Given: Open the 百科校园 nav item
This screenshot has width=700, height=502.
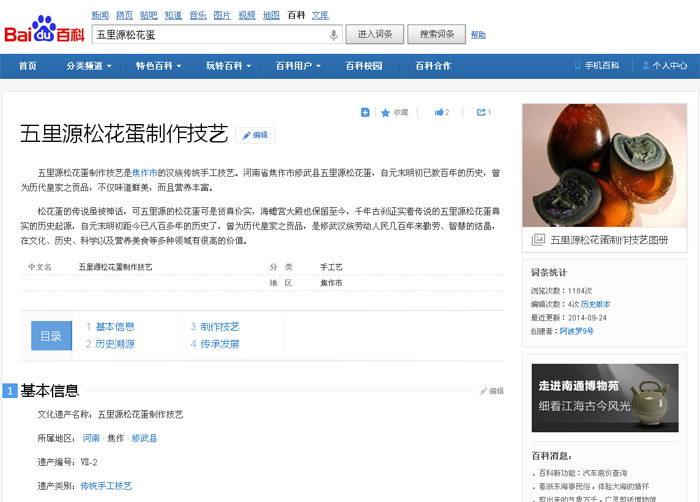Looking at the screenshot, I should pyautogui.click(x=363, y=66).
